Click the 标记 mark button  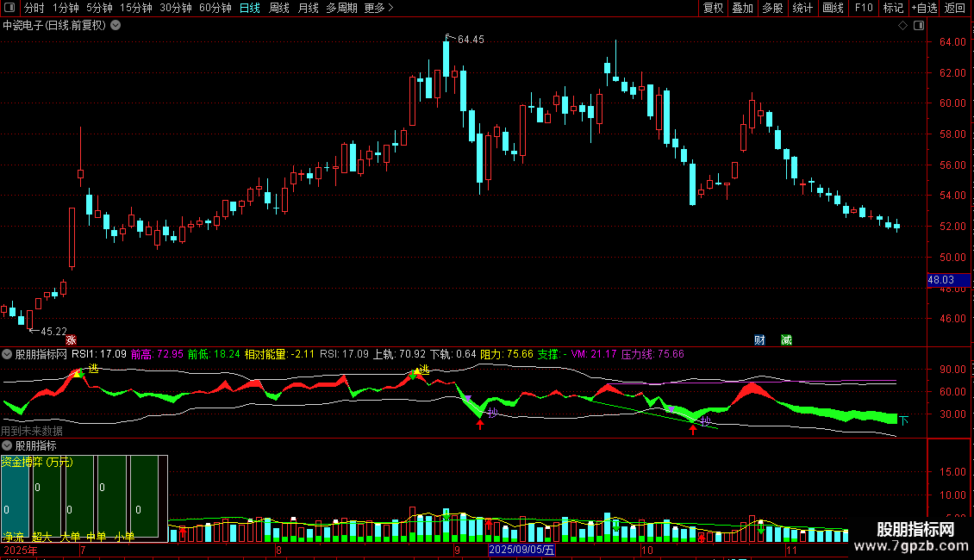(x=893, y=8)
